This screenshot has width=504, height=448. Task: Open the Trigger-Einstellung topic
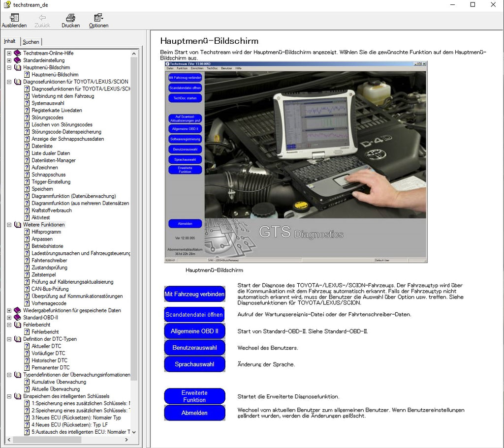click(51, 182)
